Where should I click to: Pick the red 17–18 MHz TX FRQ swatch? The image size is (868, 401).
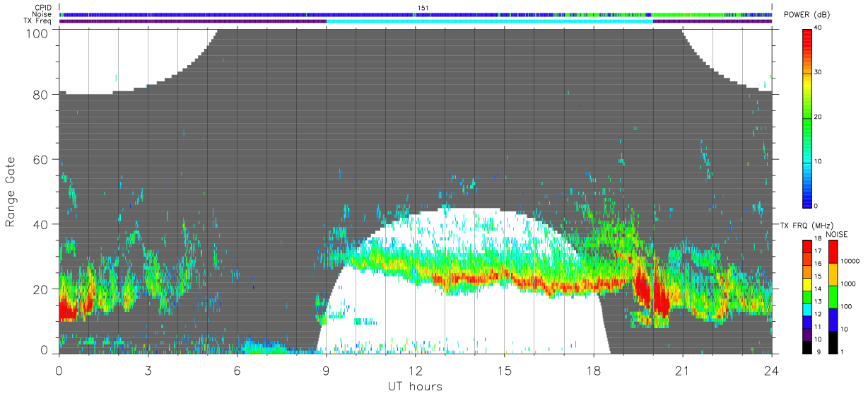click(808, 247)
